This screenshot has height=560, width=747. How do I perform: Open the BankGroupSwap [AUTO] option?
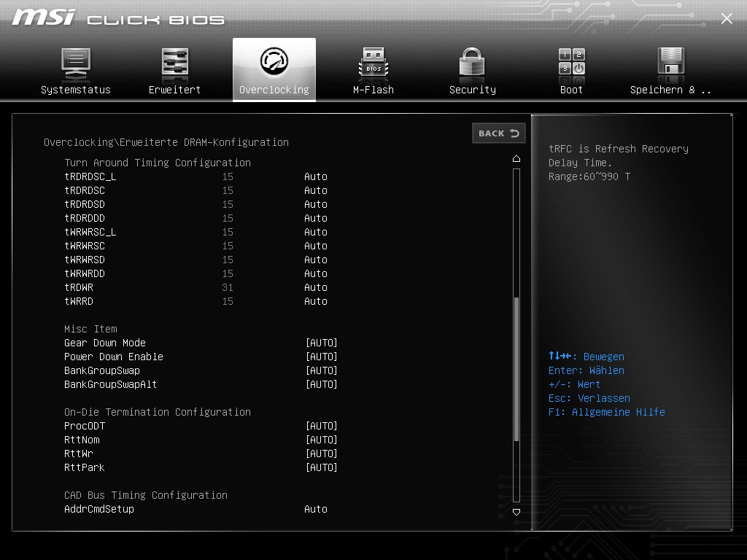[322, 370]
